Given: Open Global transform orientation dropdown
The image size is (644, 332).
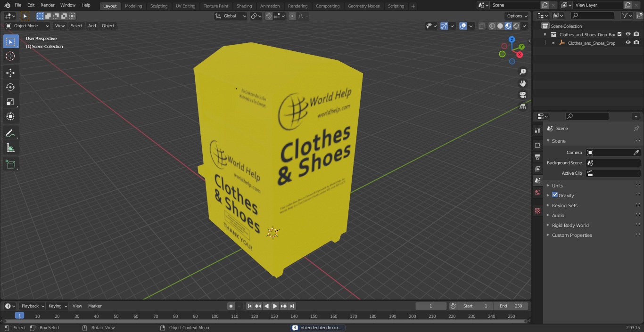Looking at the screenshot, I should coord(231,16).
